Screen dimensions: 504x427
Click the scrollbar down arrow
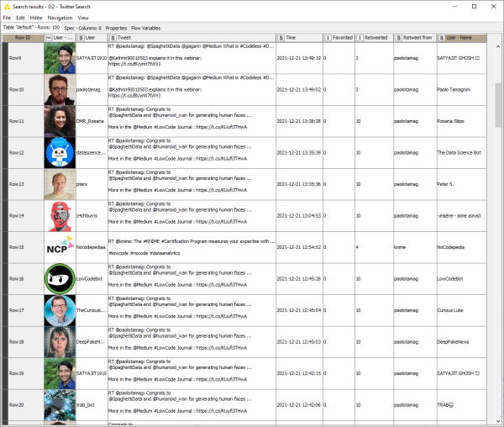(x=498, y=421)
